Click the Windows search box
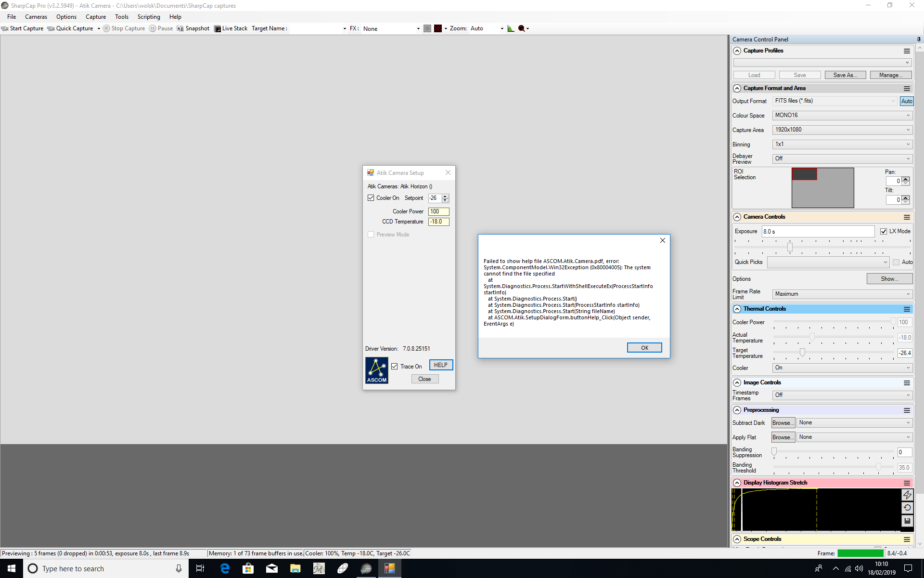924x578 pixels. (106, 568)
